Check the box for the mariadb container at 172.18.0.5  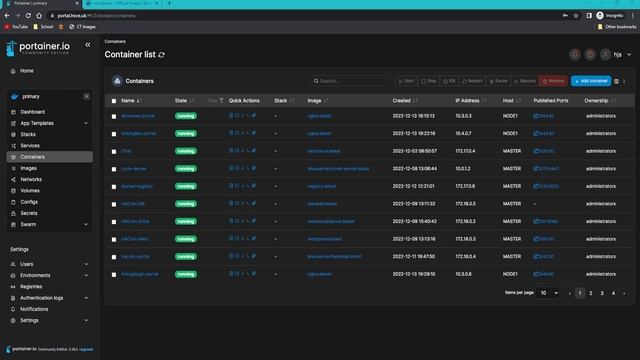(114, 204)
